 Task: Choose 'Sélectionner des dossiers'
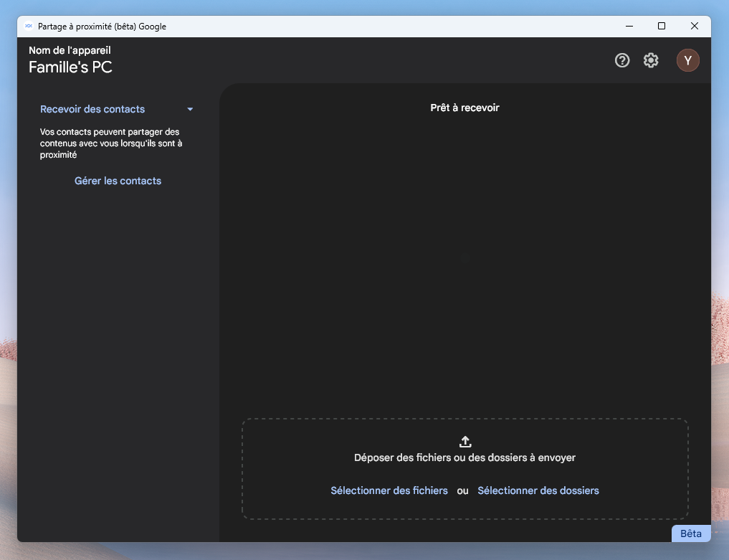pyautogui.click(x=538, y=490)
